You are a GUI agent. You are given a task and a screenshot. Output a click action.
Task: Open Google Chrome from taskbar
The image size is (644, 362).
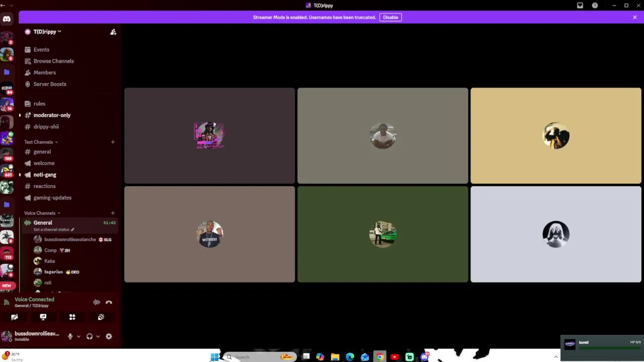[x=380, y=357]
